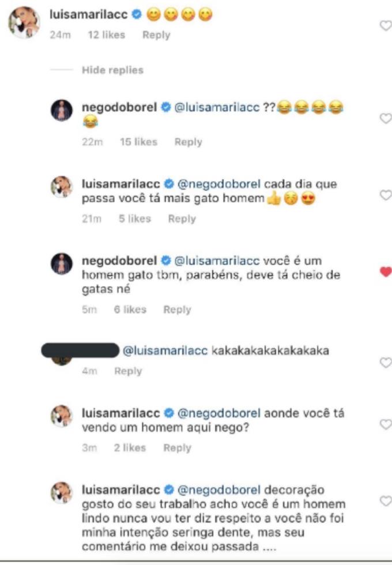Reply to luisamarilacc's 24m top comment

(156, 35)
